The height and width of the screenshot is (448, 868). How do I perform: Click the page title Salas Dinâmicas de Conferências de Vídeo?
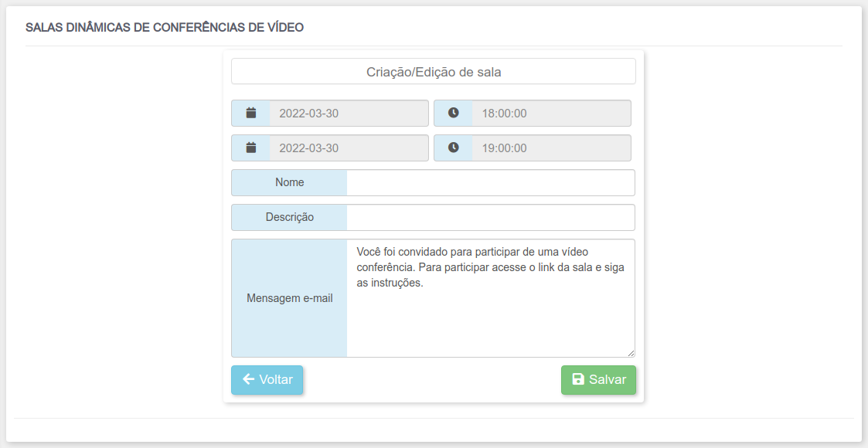(165, 27)
